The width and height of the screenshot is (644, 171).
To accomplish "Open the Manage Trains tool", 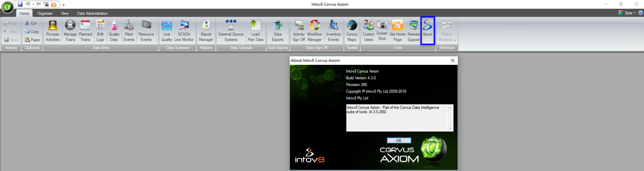I will (70, 31).
